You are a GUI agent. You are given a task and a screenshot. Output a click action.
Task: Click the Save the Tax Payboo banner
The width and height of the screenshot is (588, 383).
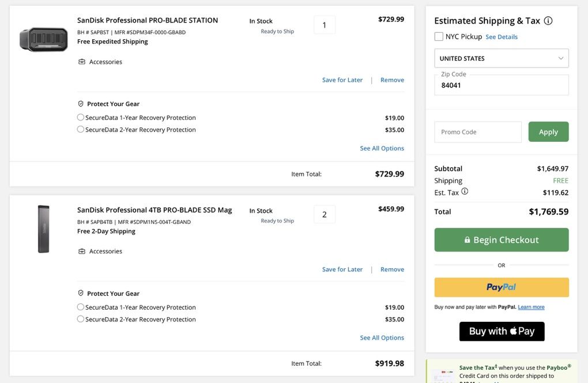click(x=502, y=371)
